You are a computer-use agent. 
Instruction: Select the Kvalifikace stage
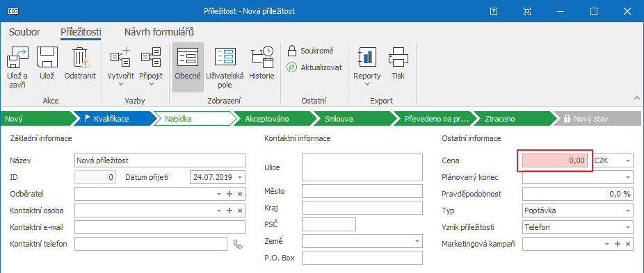(x=116, y=119)
